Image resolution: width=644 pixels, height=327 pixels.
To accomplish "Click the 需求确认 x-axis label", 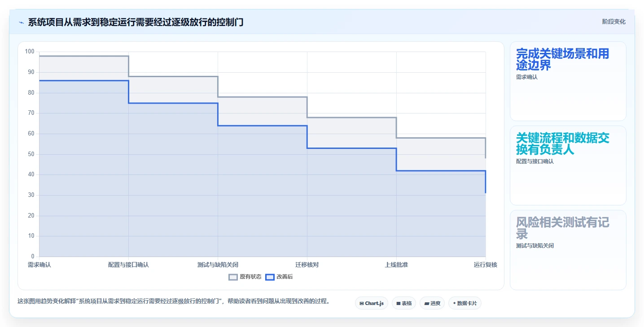I will [x=39, y=265].
